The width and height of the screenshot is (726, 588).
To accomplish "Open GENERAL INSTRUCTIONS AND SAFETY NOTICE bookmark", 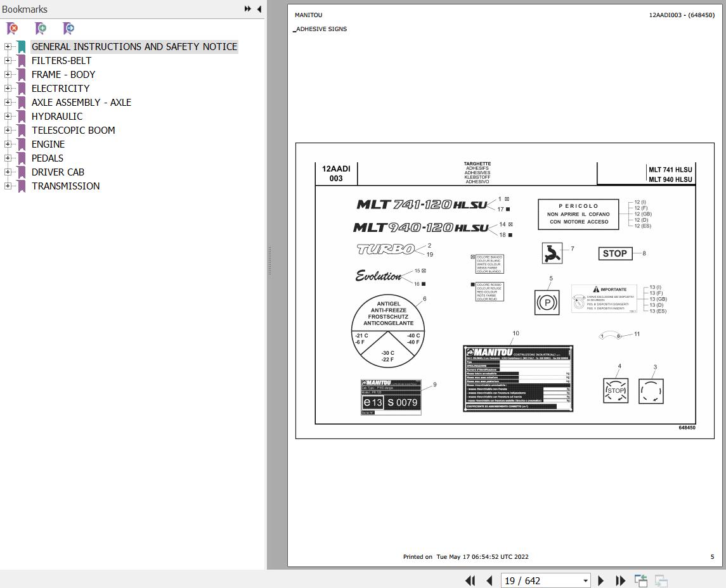I will [134, 47].
